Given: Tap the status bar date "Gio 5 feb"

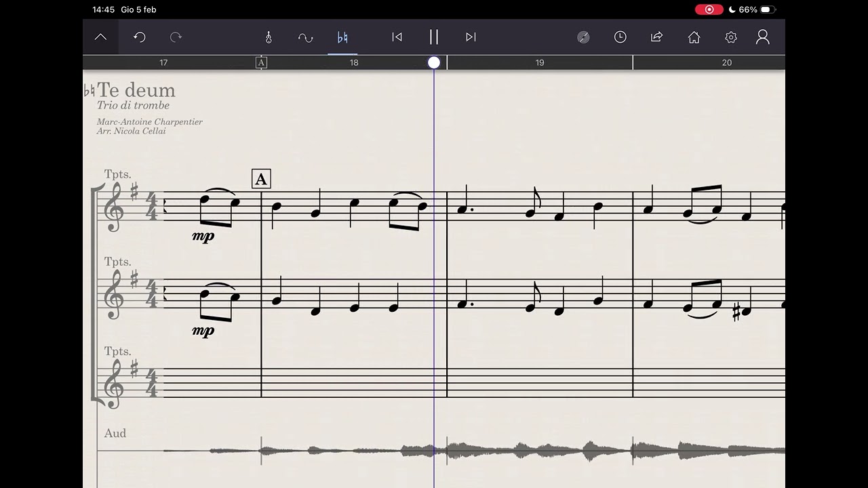Looking at the screenshot, I should [x=139, y=9].
